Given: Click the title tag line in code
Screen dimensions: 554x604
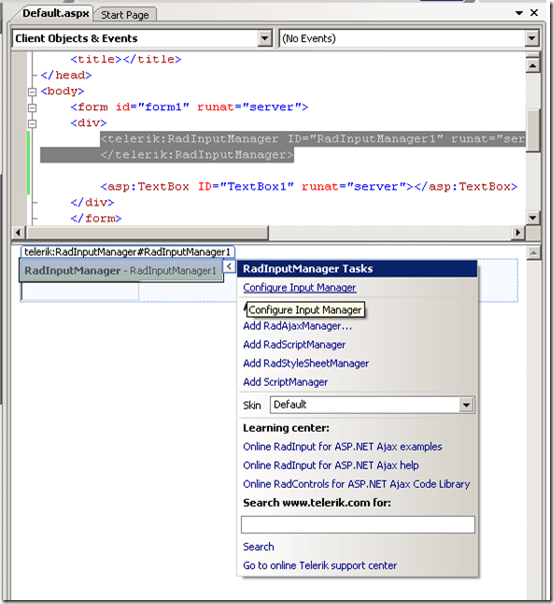Looking at the screenshot, I should pyautogui.click(x=126, y=59).
